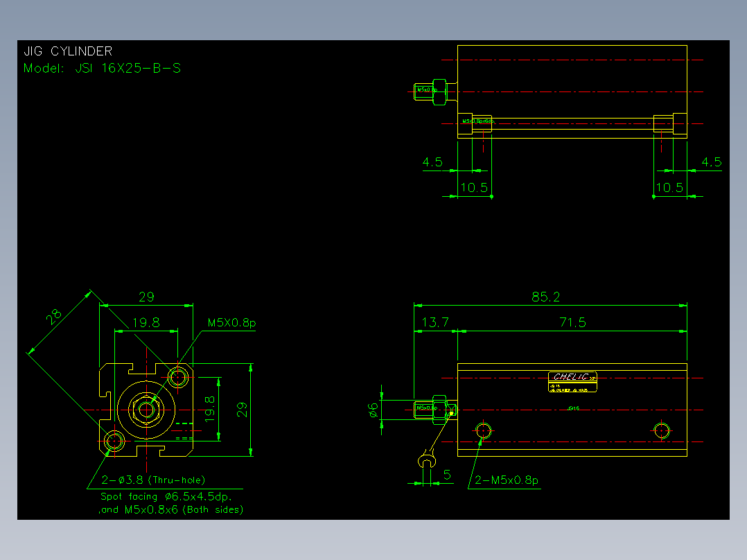Click the lower-left mounting hole in end view
This screenshot has height=560, width=747.
tap(114, 441)
